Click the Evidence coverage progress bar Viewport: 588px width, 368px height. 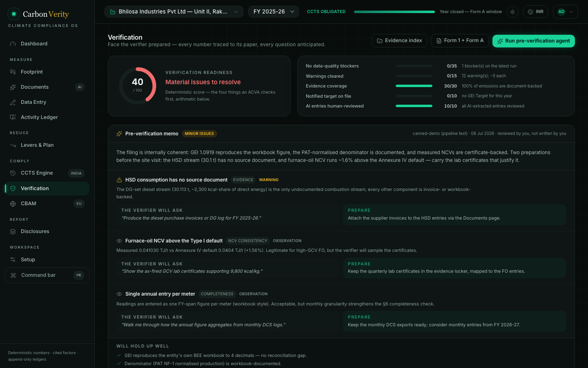coord(414,86)
